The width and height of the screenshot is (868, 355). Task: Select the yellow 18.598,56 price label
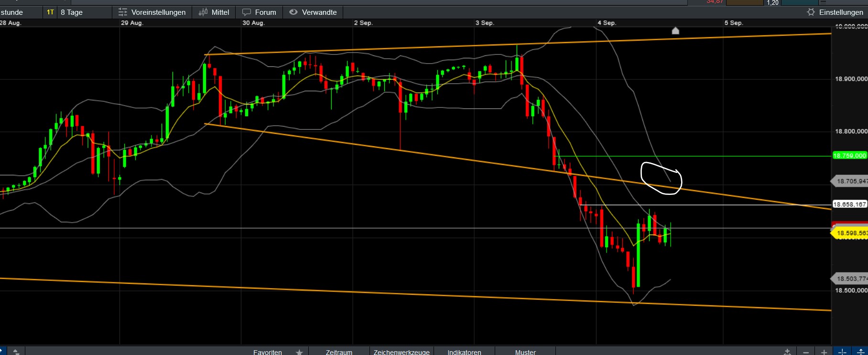pyautogui.click(x=850, y=233)
